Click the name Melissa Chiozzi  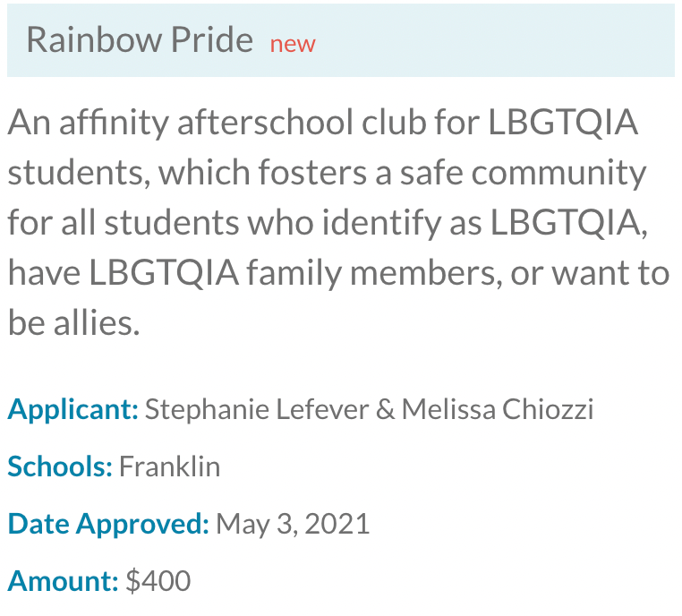click(x=498, y=410)
